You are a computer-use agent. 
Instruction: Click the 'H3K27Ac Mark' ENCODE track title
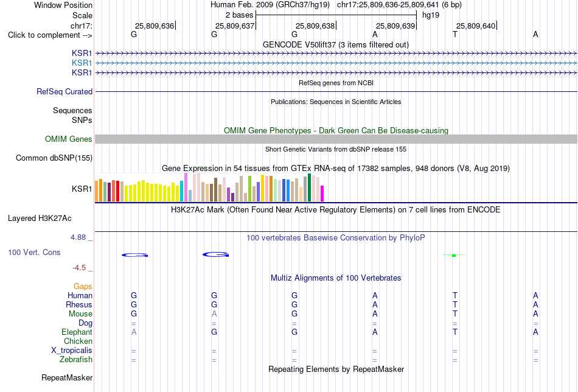click(336, 210)
